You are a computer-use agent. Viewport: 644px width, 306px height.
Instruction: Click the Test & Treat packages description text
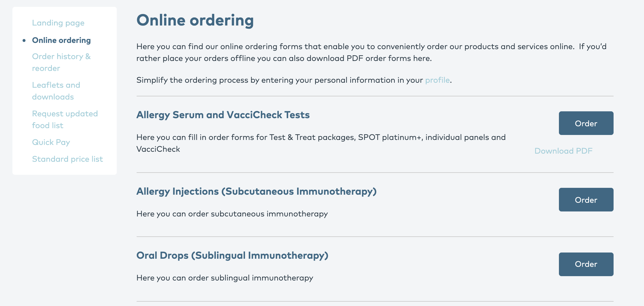tap(321, 143)
